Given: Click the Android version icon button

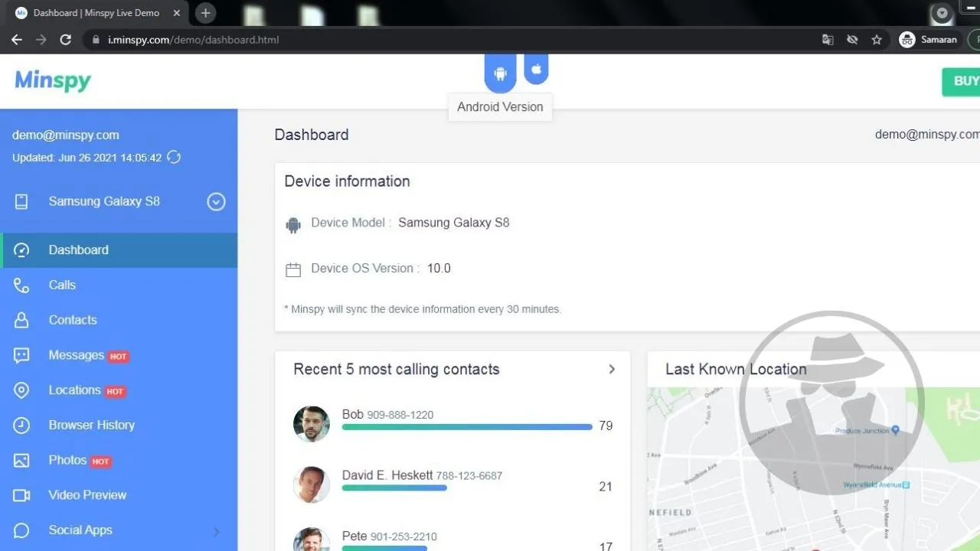Looking at the screenshot, I should coord(501,73).
